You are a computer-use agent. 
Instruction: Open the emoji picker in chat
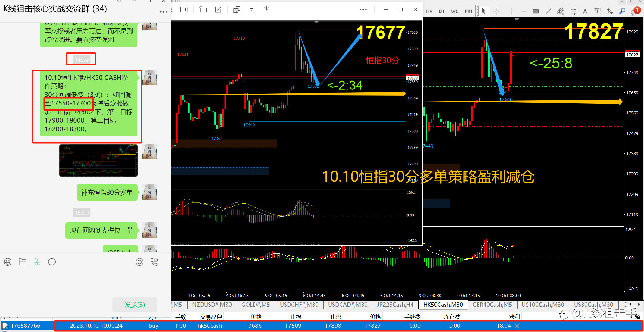pos(8,262)
